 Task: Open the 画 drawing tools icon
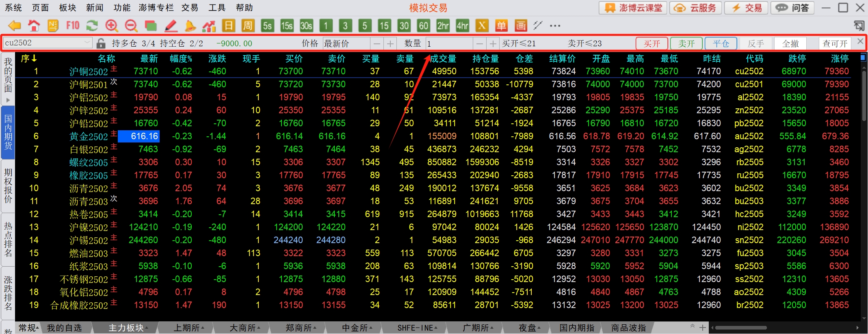click(521, 26)
